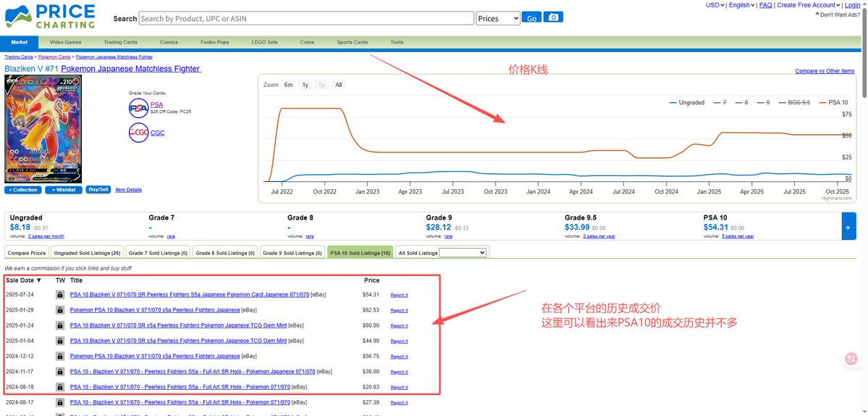The height and width of the screenshot is (416, 868).
Task: Toggle PSA 10 series in chart legend
Action: click(x=834, y=102)
